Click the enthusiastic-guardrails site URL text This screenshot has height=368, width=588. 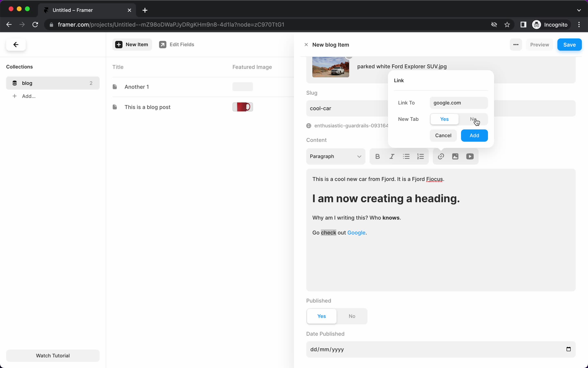[x=351, y=126]
